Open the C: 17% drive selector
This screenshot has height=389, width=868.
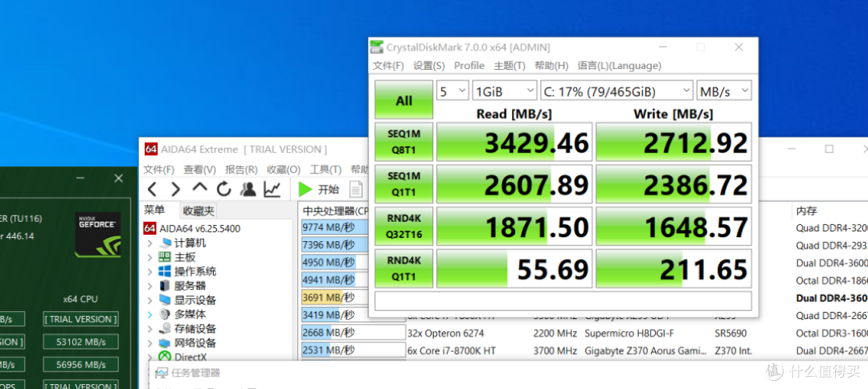click(x=616, y=91)
